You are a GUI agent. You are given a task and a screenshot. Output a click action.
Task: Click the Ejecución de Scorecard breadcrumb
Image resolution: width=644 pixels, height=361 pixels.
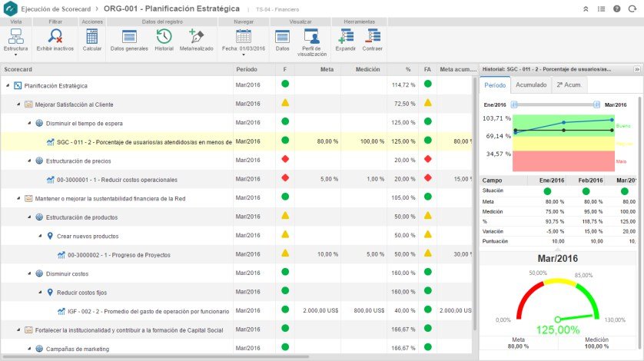pyautogui.click(x=56, y=8)
